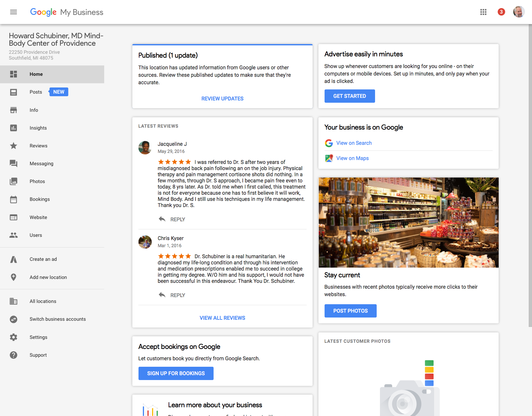Click the Settings gear icon
Screen dimensions: 532x416
[14, 337]
